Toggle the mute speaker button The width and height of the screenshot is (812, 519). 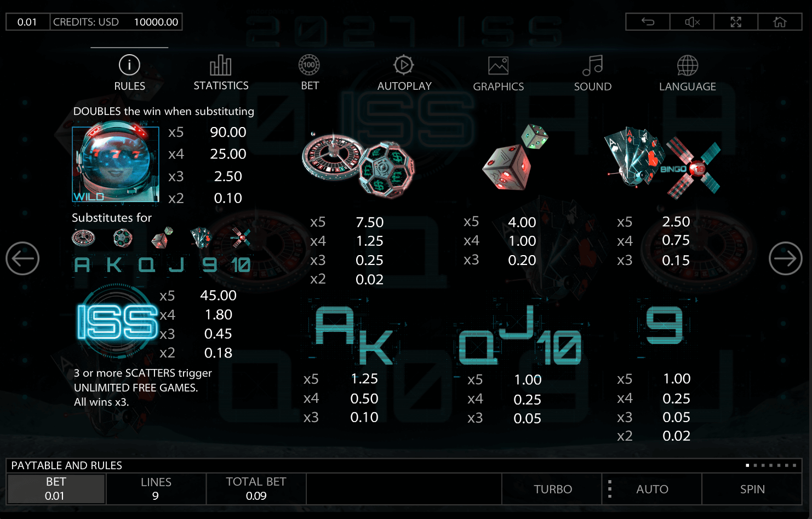[x=692, y=22]
